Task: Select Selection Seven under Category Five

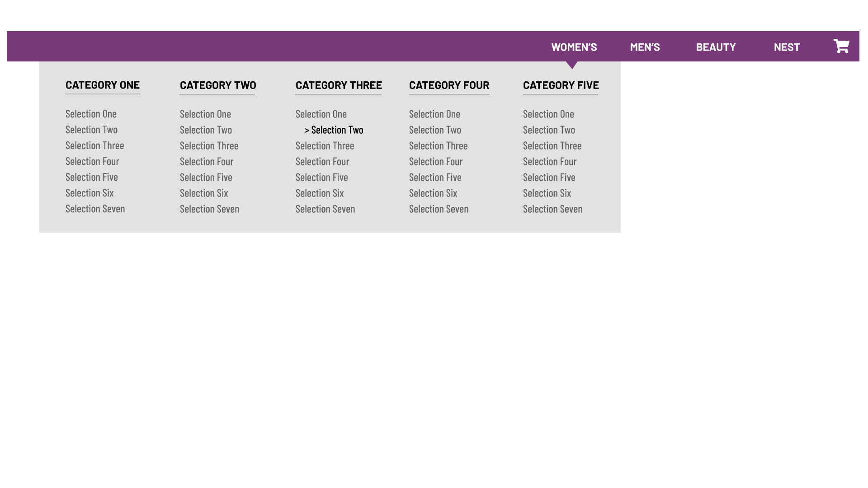Action: 552,209
